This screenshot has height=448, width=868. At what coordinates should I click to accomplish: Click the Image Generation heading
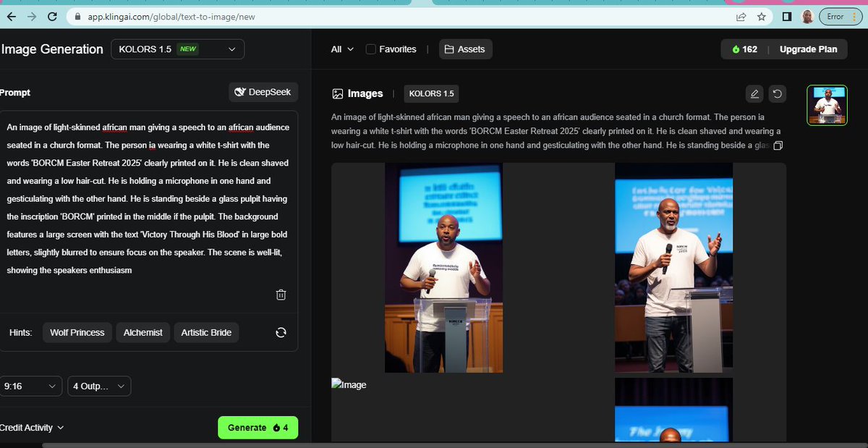click(x=52, y=49)
